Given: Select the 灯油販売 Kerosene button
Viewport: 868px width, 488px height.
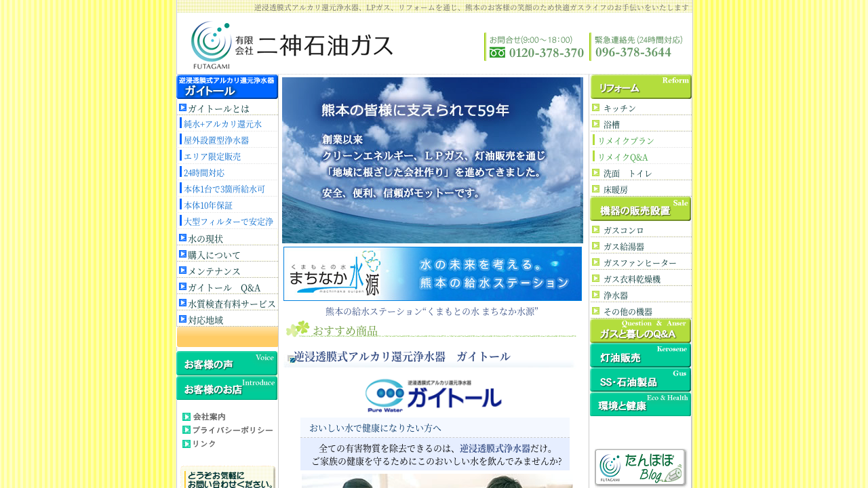Looking at the screenshot, I should 640,356.
